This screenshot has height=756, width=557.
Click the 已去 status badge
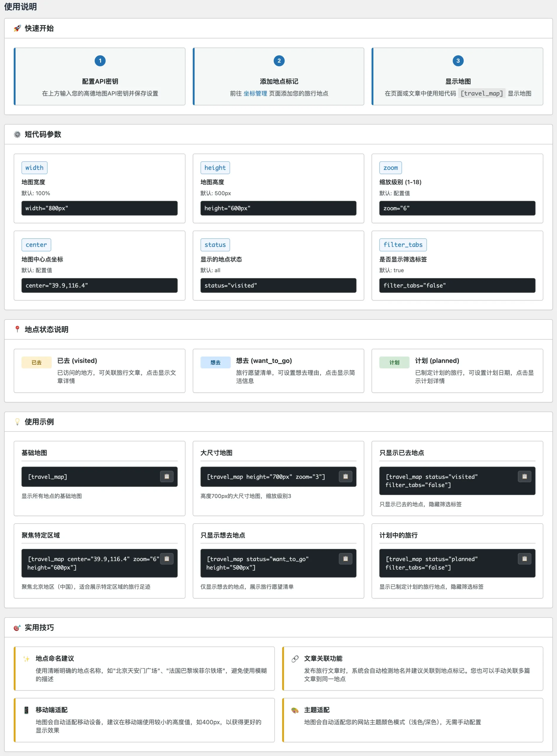36,363
